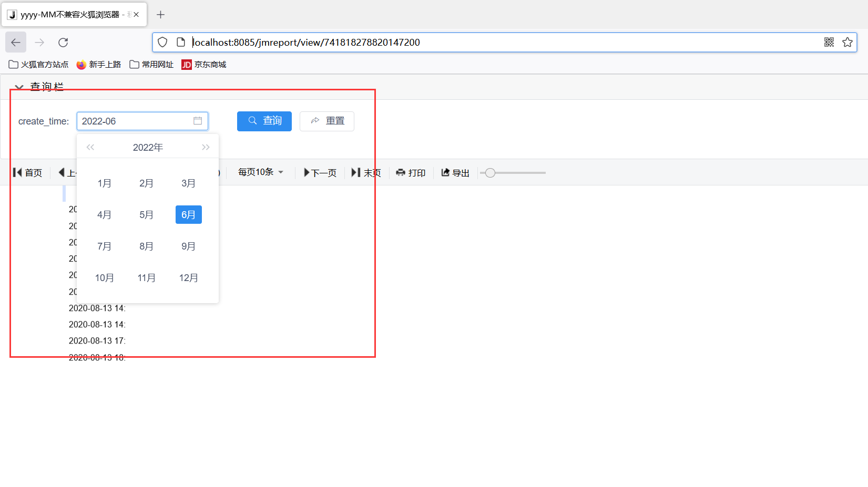Jump to 末页 last page
The image size is (868, 487).
366,172
